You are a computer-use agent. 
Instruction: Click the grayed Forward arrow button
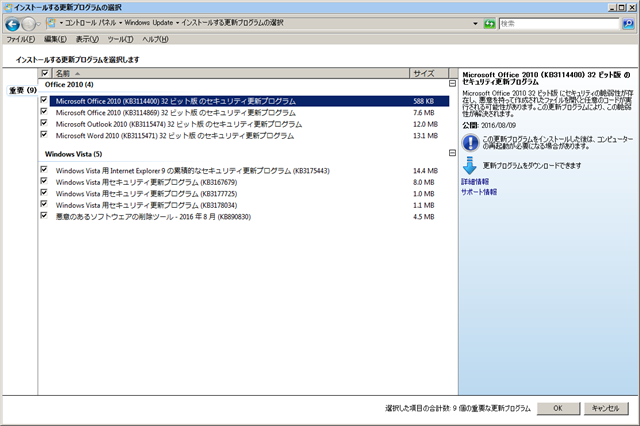(x=28, y=24)
